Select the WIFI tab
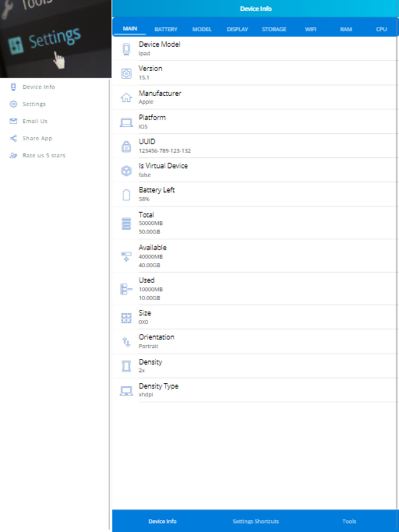 click(x=311, y=28)
